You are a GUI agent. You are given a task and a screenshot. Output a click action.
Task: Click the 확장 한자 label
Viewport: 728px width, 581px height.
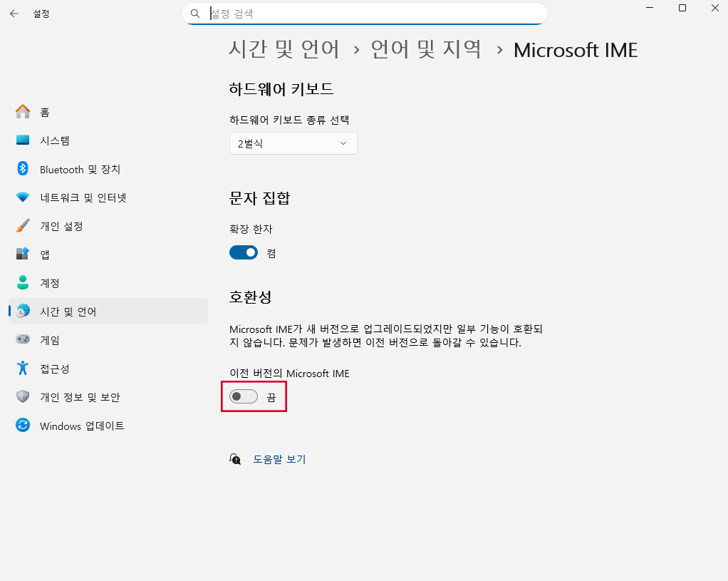click(x=251, y=229)
